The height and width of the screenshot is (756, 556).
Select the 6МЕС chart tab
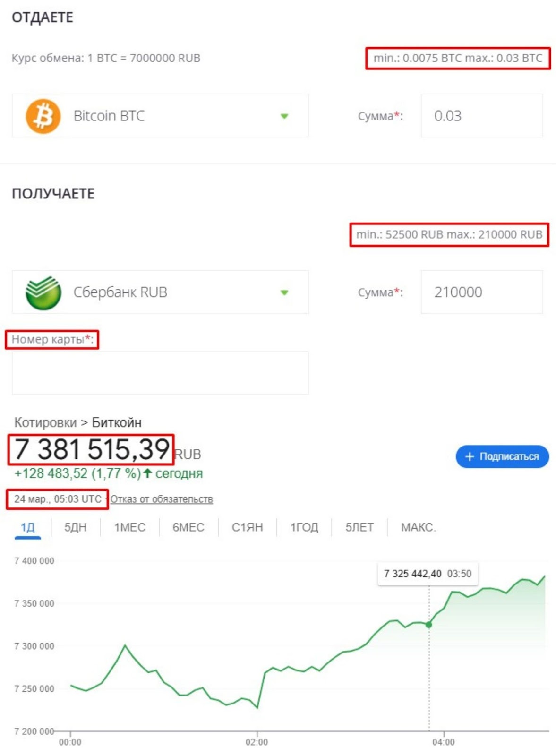point(188,527)
